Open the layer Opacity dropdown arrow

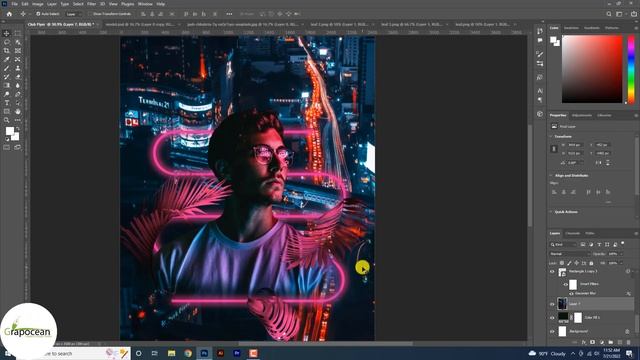coord(621,254)
